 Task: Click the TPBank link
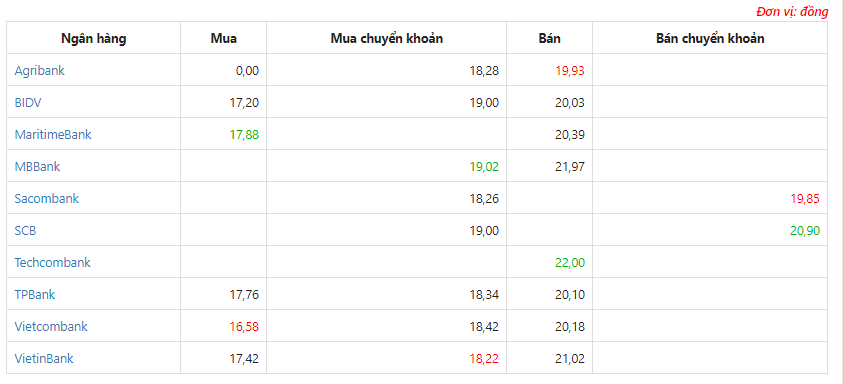tap(34, 295)
